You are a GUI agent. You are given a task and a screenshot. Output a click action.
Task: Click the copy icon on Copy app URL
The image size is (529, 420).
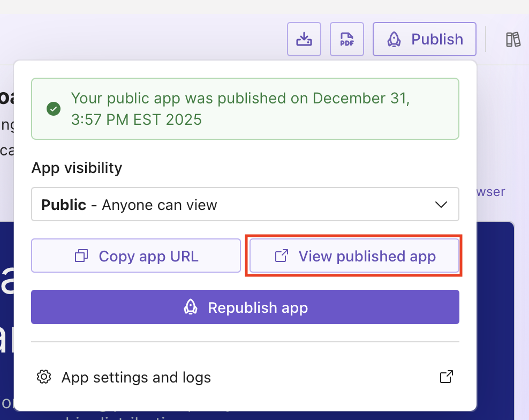pyautogui.click(x=81, y=256)
